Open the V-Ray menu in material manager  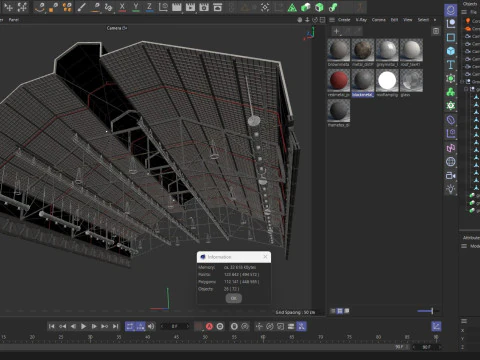[361, 20]
